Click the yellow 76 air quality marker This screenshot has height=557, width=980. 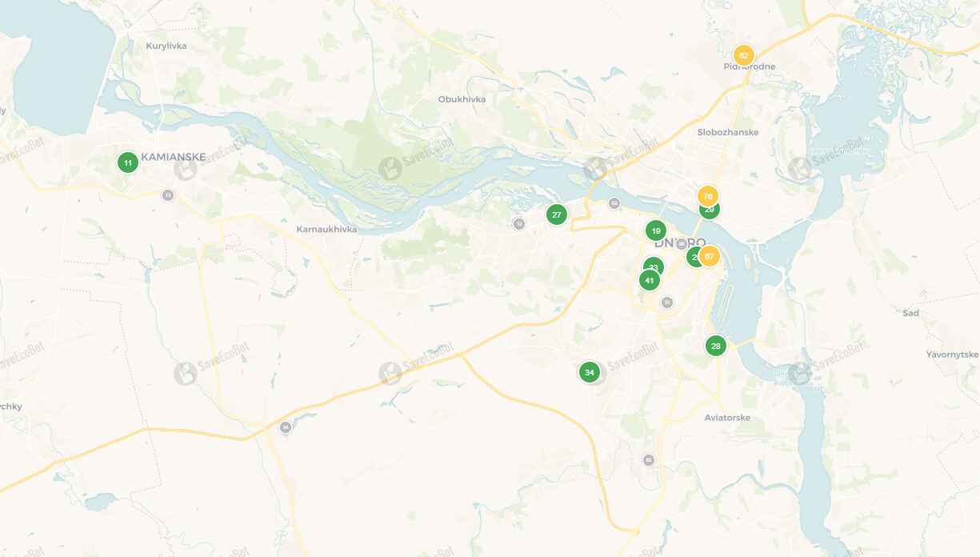(708, 196)
